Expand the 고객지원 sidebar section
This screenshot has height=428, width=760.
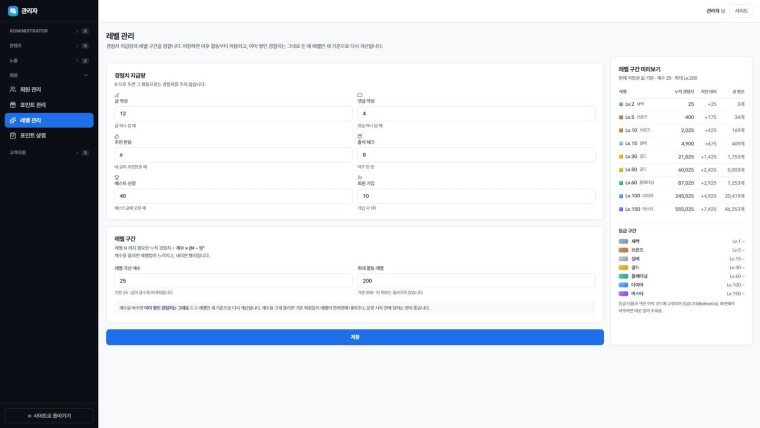point(49,152)
